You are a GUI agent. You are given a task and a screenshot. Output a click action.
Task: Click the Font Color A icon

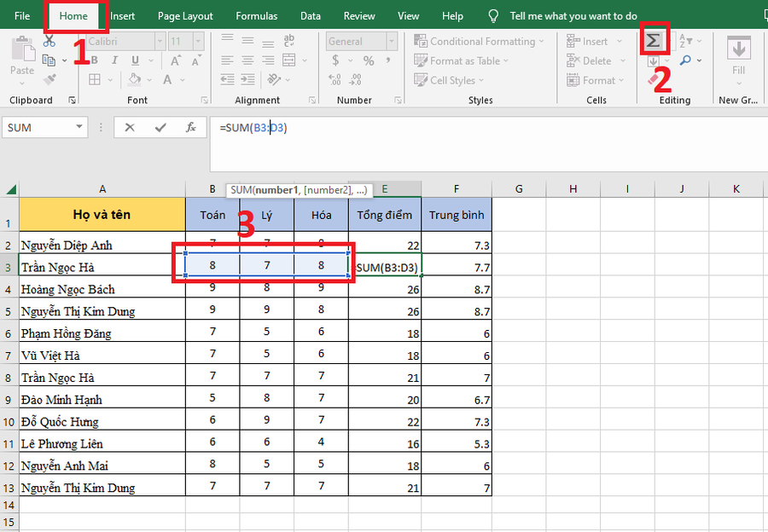click(x=167, y=79)
